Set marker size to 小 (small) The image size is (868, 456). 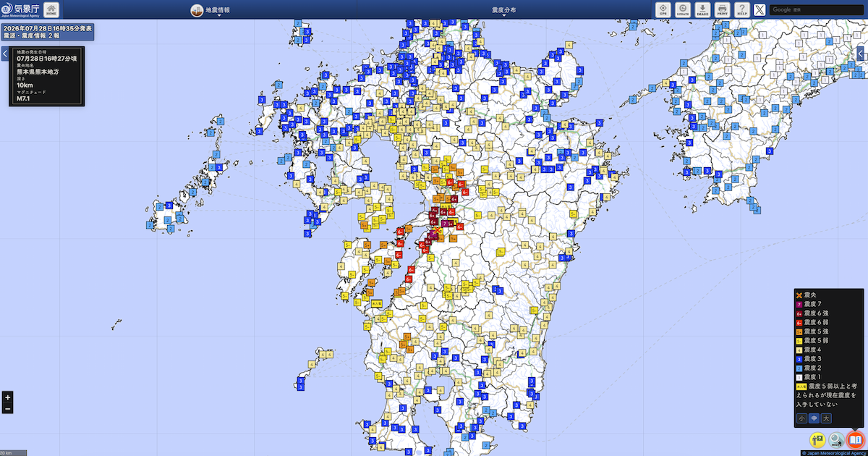tap(801, 418)
